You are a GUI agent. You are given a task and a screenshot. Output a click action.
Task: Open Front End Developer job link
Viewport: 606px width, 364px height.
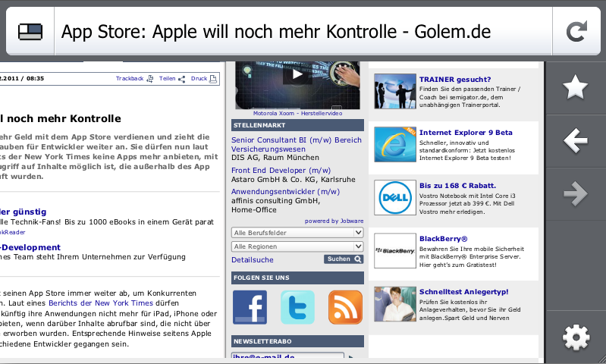(281, 171)
